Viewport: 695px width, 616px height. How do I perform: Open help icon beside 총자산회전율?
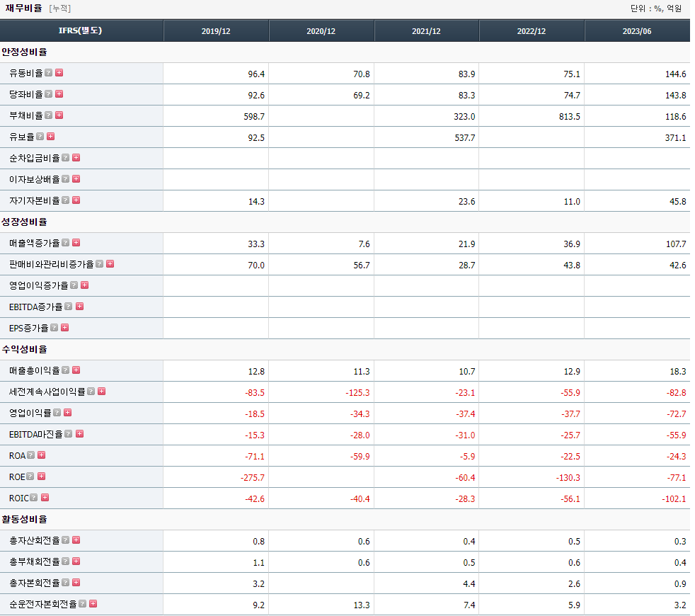[66, 540]
